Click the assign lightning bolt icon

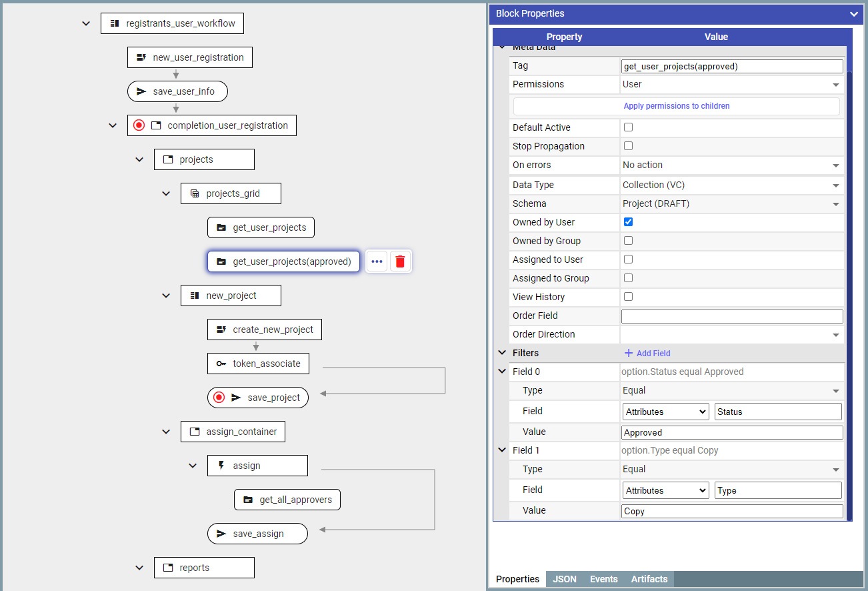(x=221, y=466)
